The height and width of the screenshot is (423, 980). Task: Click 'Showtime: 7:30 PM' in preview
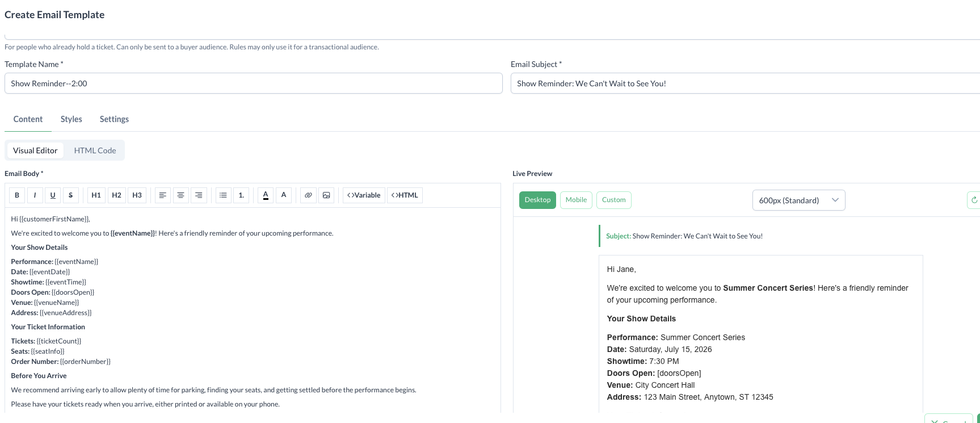point(643,361)
